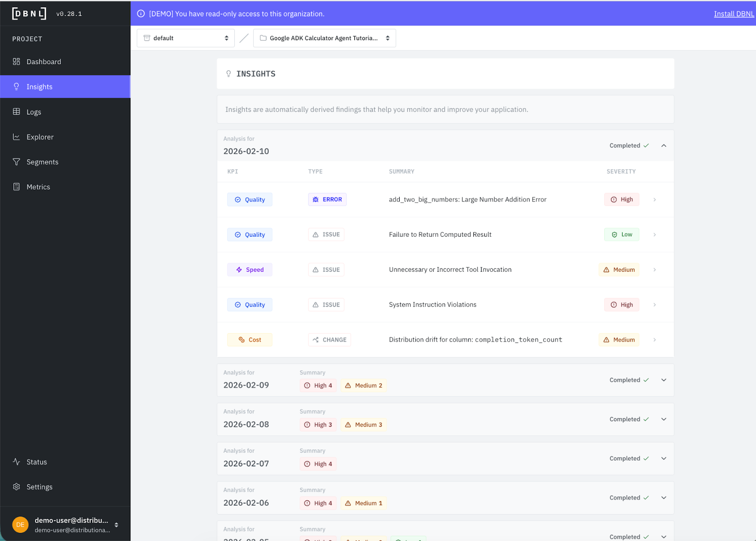Click the Segments funnel icon
Image resolution: width=756 pixels, height=541 pixels.
click(x=17, y=162)
